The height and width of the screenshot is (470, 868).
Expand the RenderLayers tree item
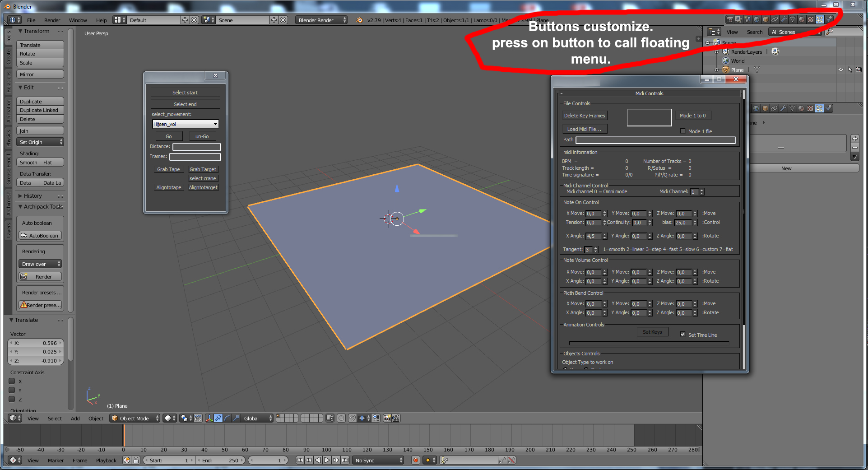click(x=716, y=51)
